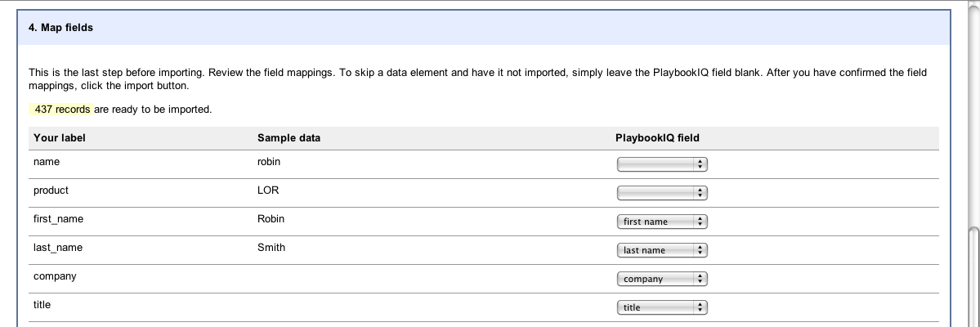Click the 'Smith' sample data value

pos(271,248)
